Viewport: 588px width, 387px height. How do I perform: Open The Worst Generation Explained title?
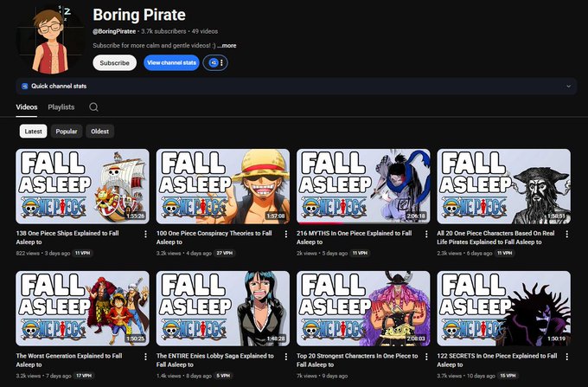[x=69, y=360]
